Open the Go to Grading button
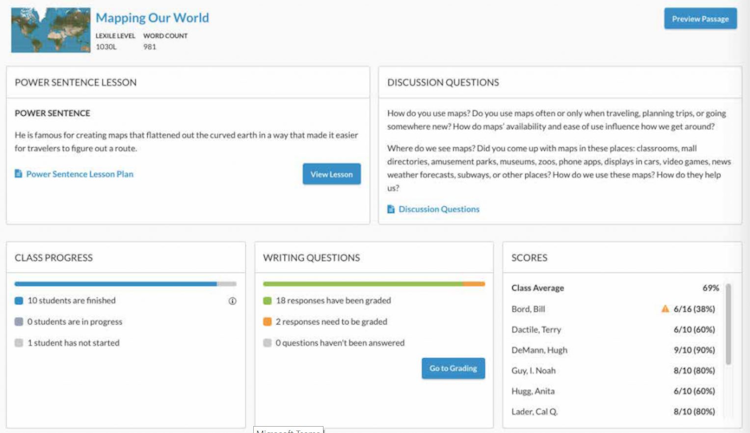 point(453,369)
